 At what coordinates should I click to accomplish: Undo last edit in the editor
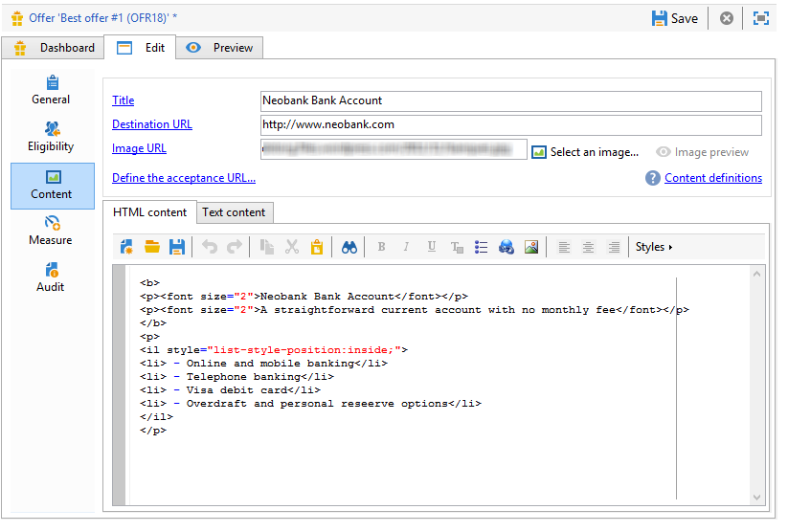tap(210, 247)
